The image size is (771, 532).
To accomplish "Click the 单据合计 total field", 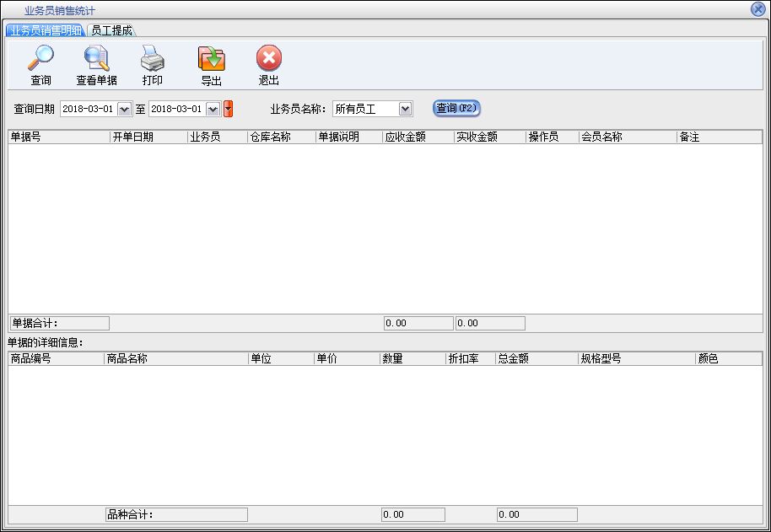I will tap(59, 323).
